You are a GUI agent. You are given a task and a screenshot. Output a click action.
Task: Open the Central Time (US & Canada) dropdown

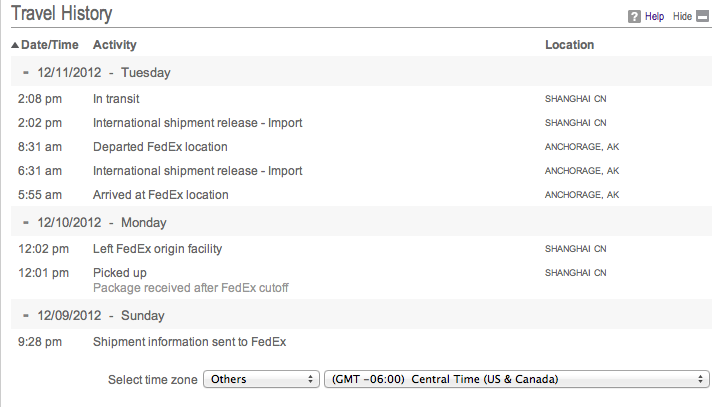tap(516, 379)
